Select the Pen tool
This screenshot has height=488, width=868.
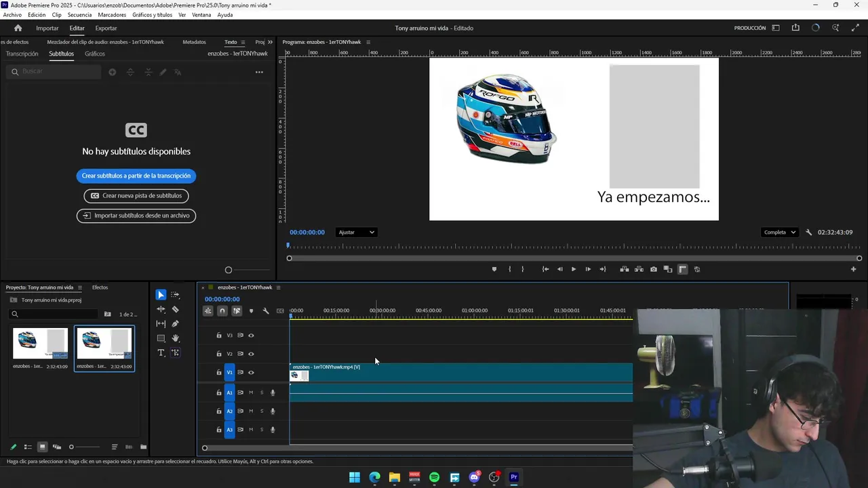tap(175, 324)
